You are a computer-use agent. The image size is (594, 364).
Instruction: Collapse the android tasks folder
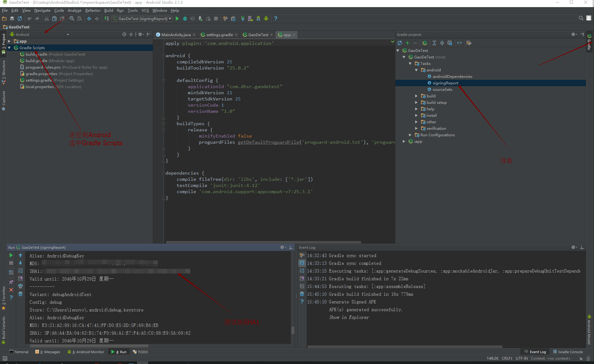416,70
